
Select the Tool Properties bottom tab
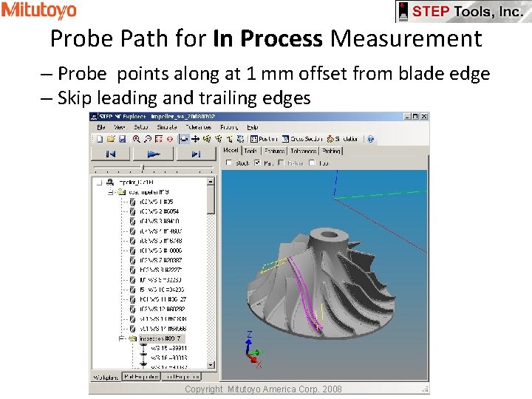click(182, 376)
